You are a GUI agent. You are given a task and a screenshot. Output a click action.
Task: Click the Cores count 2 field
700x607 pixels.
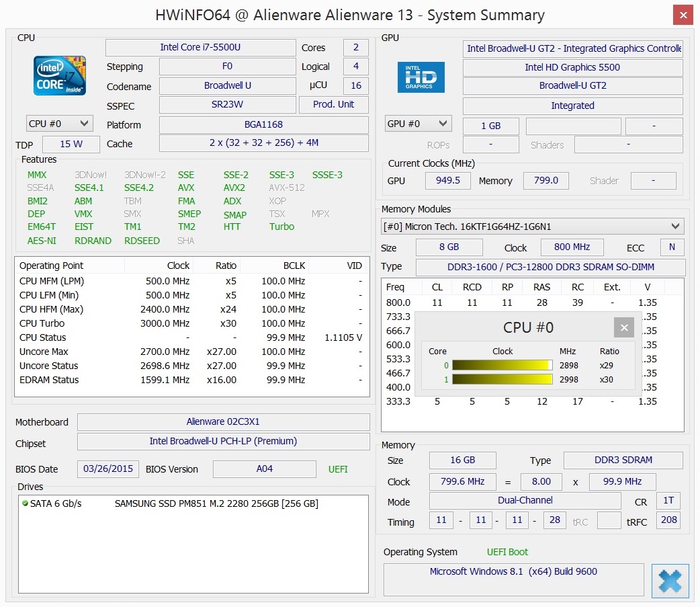click(x=356, y=47)
